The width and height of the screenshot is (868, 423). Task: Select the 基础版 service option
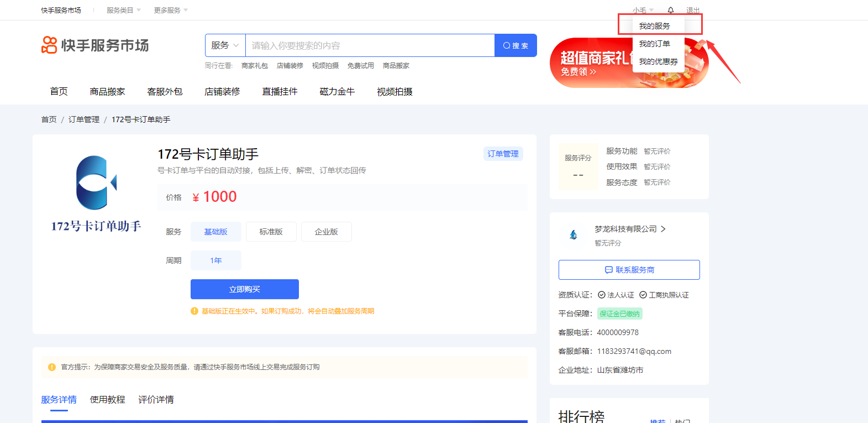click(x=216, y=232)
